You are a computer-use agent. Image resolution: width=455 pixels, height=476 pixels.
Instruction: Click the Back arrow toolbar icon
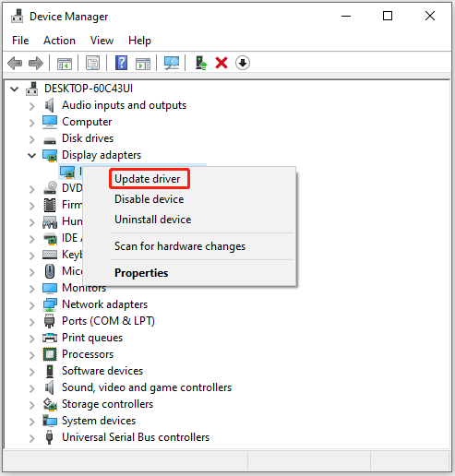click(x=15, y=63)
